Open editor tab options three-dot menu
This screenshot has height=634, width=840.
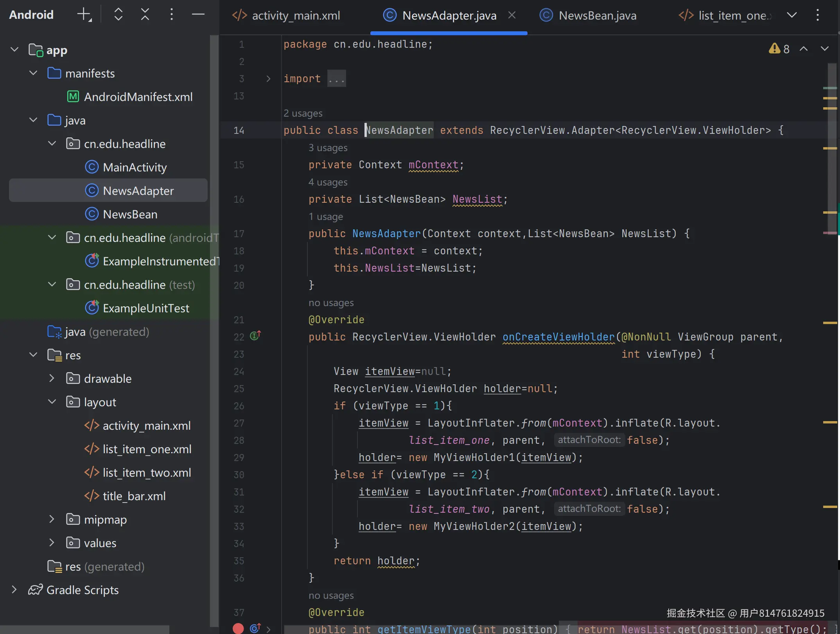[817, 15]
